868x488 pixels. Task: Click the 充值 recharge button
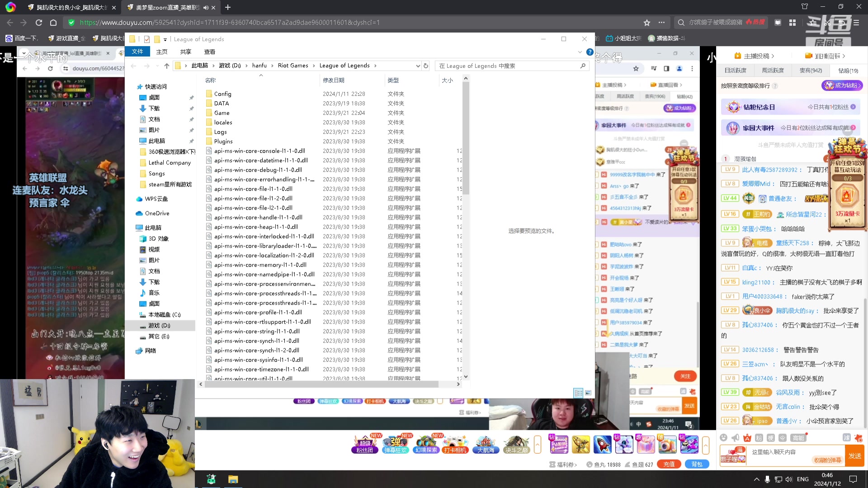tap(669, 464)
